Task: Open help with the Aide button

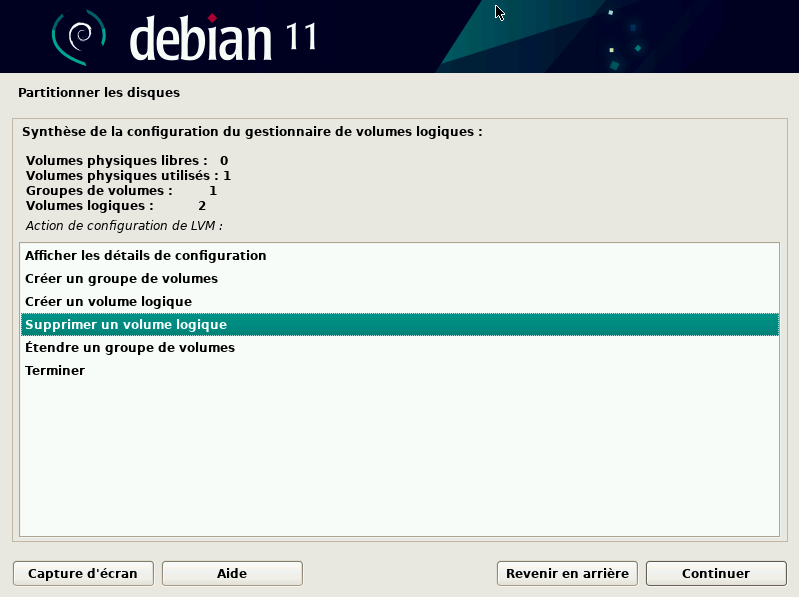Action: tap(231, 573)
